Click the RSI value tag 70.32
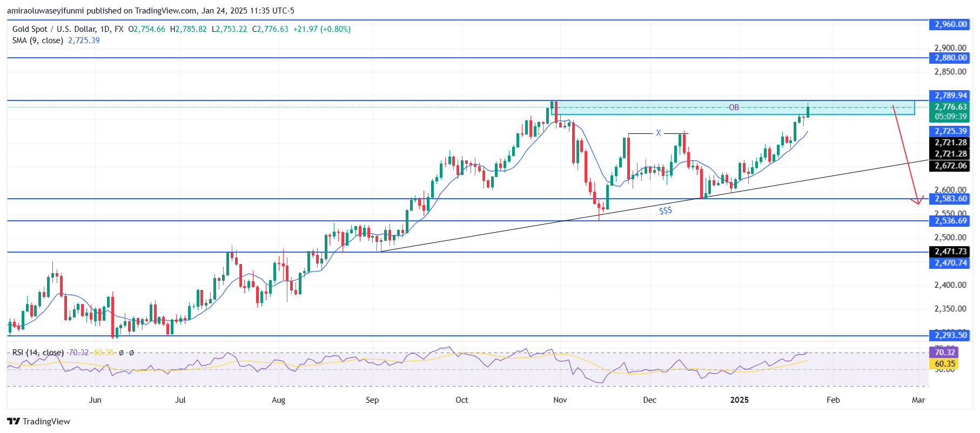The width and height of the screenshot is (980, 433). pos(944,353)
